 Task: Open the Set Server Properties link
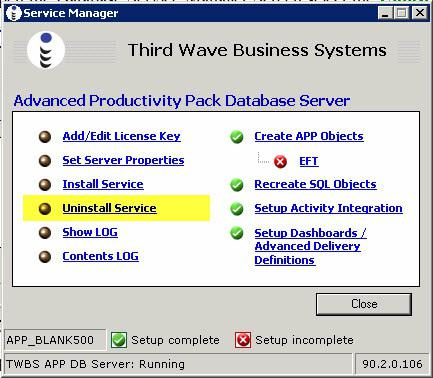tap(123, 160)
